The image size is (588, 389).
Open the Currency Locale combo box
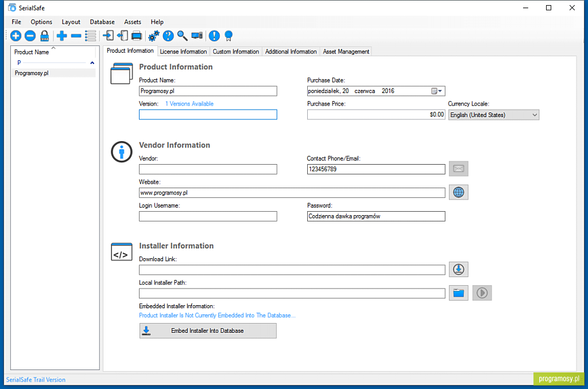click(493, 115)
